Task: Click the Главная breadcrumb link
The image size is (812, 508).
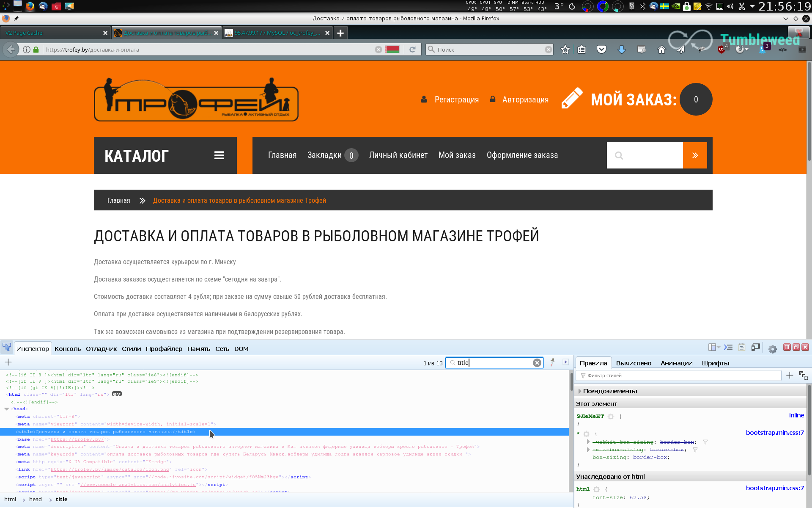Action: [118, 200]
